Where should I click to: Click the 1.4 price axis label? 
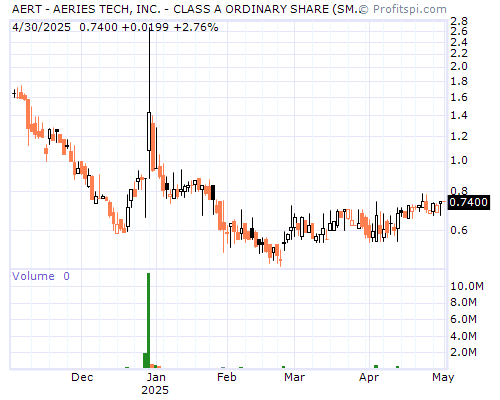point(459,115)
